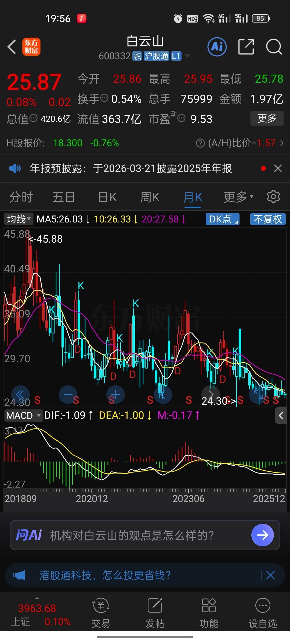
Task: Open the 港股通科技 promotion link
Action: point(105,575)
